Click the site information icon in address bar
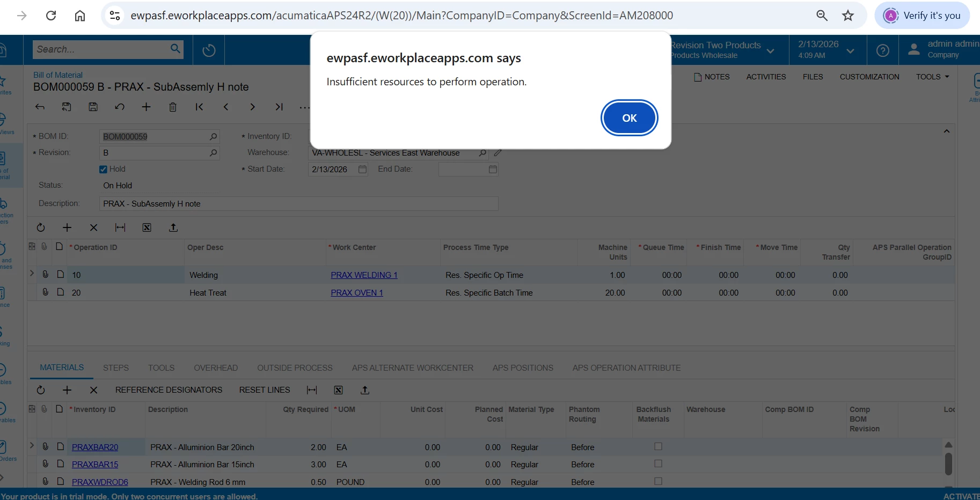This screenshot has height=500, width=980. 115,16
